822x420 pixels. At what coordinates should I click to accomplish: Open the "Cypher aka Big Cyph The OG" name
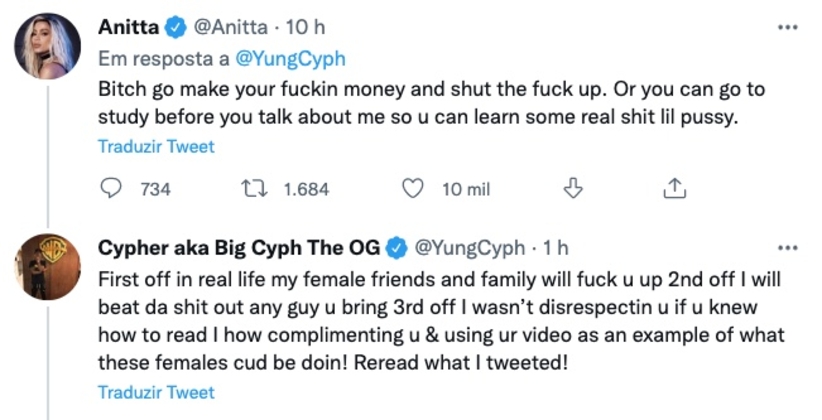click(240, 246)
